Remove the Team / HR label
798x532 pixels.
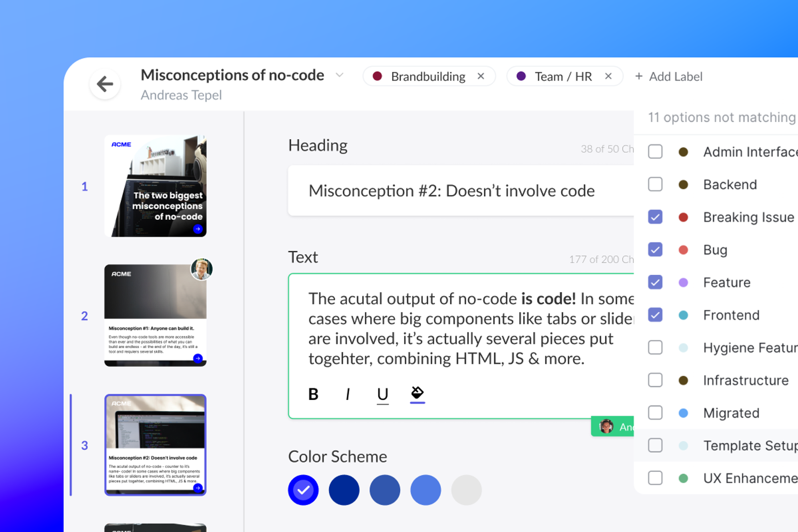point(608,76)
